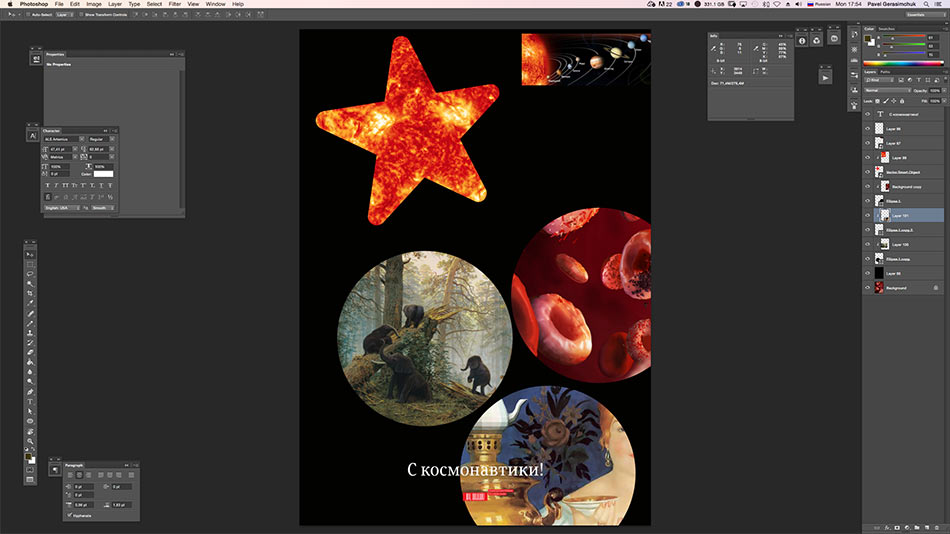Click the All Caps button
This screenshot has height=534, width=950.
click(65, 185)
